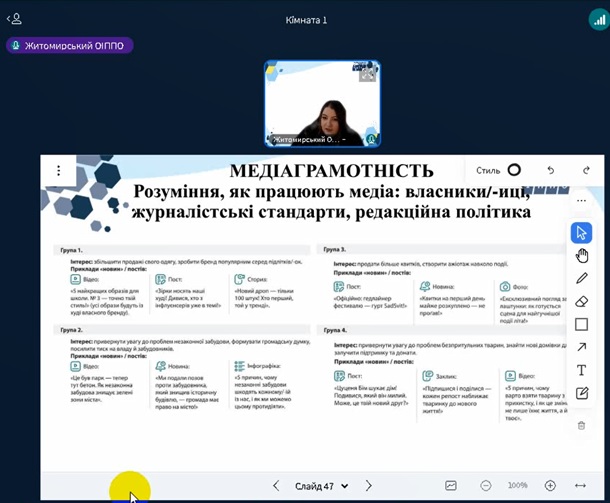Viewport: 610px width, 503px height.
Task: Activate the hand pan tool
Action: [x=582, y=256]
